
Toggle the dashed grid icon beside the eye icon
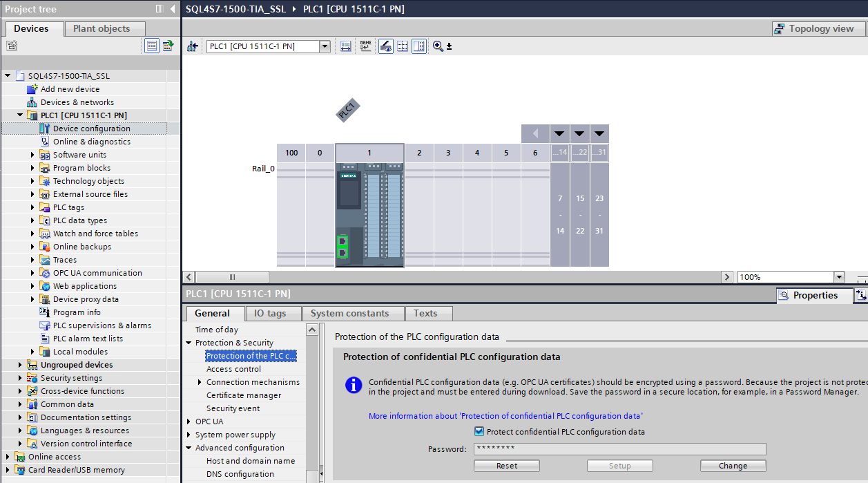(403, 46)
